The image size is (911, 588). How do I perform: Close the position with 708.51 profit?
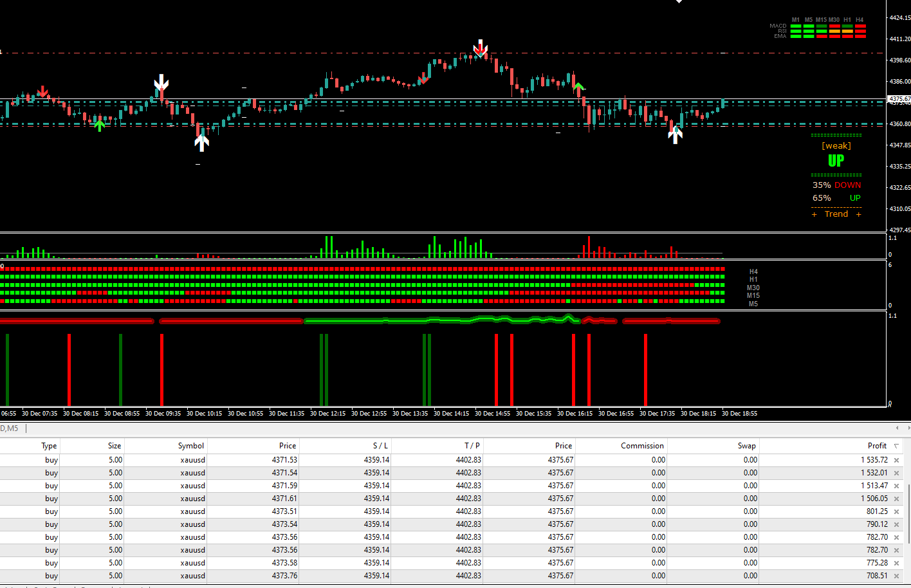[896, 576]
